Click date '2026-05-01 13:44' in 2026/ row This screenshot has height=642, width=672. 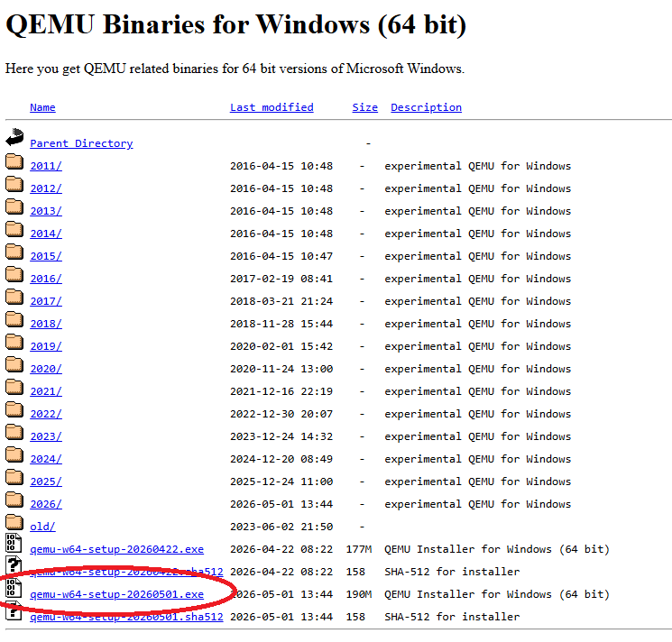pyautogui.click(x=281, y=505)
